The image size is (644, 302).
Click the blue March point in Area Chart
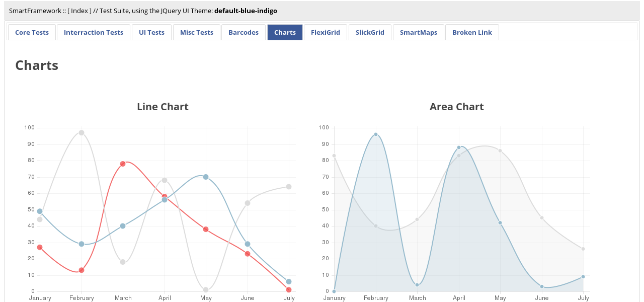tap(417, 285)
